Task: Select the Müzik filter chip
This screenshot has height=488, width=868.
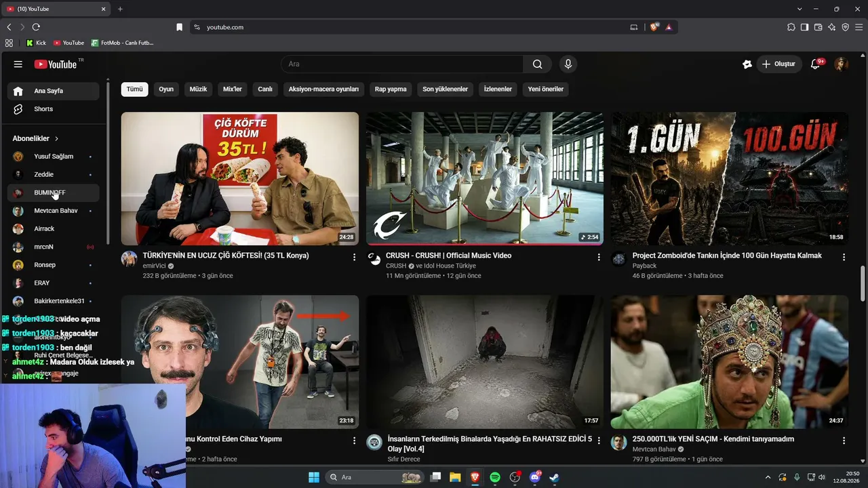Action: (x=198, y=89)
